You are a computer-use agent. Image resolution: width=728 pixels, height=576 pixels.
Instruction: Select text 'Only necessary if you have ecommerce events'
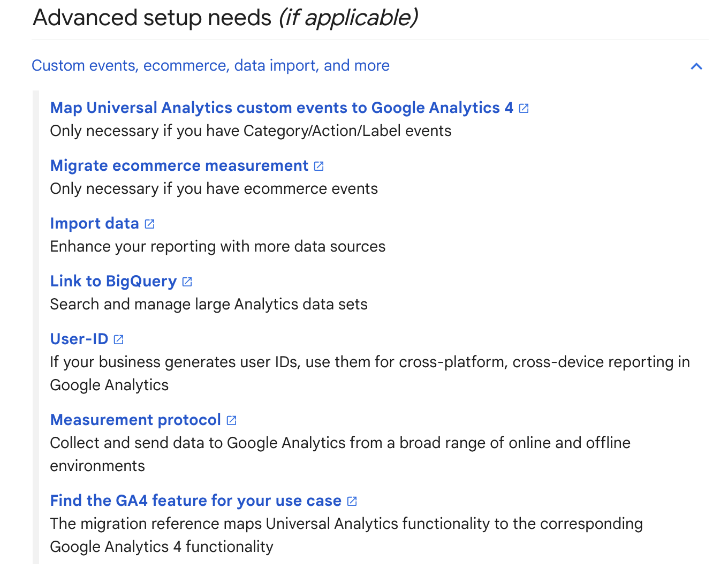214,189
